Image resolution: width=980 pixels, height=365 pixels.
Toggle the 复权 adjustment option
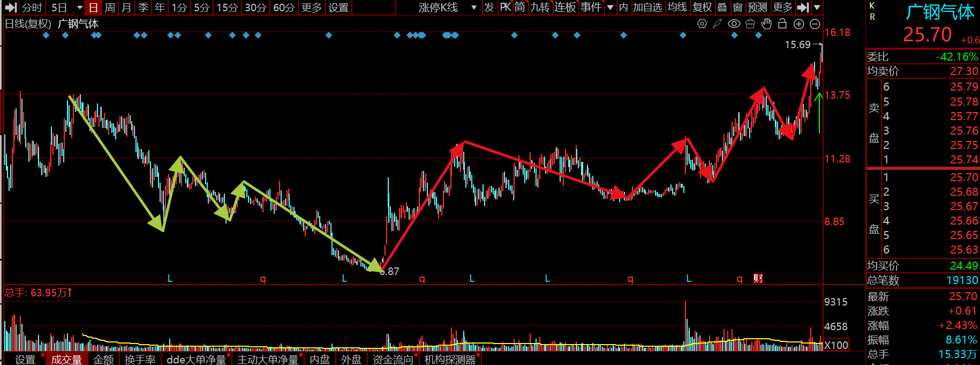point(702,8)
